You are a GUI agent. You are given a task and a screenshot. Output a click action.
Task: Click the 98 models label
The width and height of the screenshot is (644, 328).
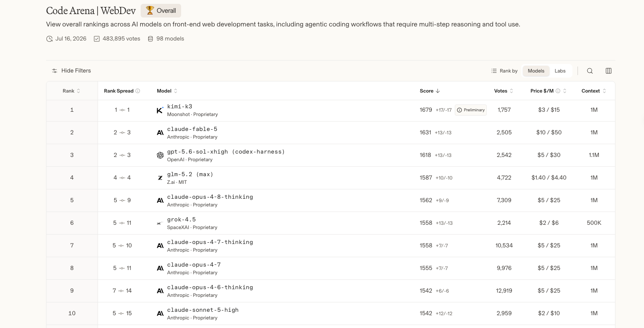click(170, 39)
